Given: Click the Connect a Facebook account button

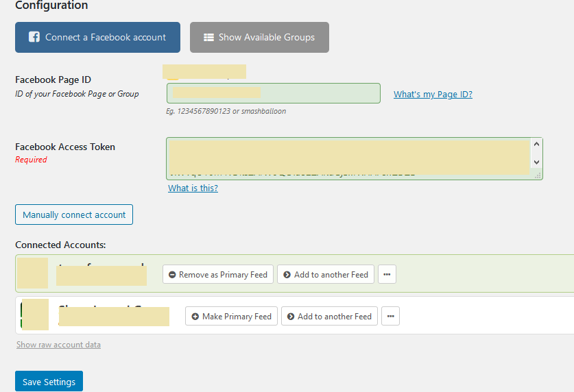Looking at the screenshot, I should pos(97,38).
